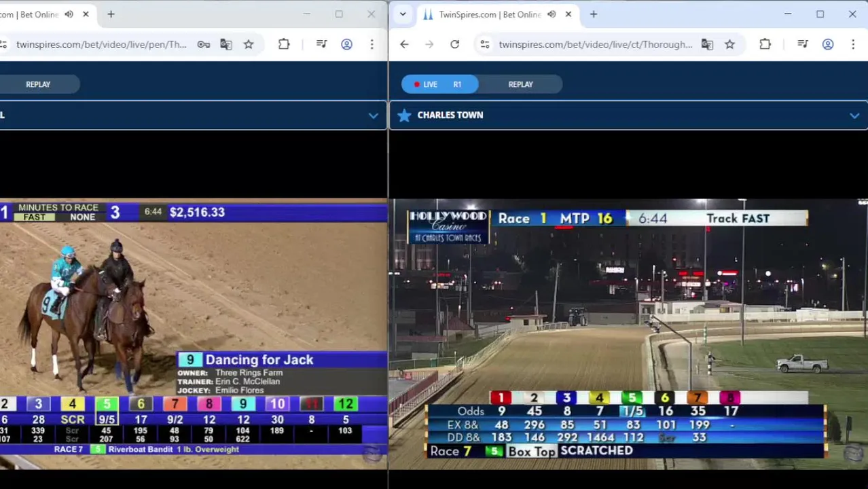Open a new tab in right window
The width and height of the screenshot is (868, 489).
(594, 14)
